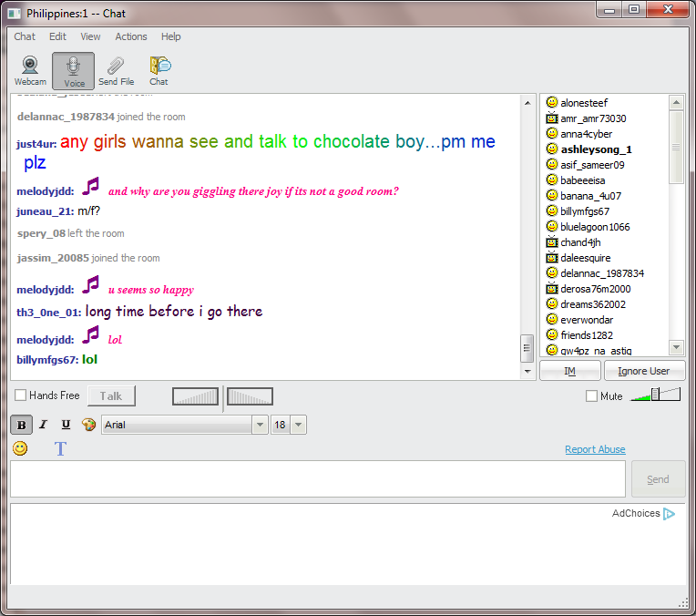Image resolution: width=696 pixels, height=616 pixels.
Task: Click username th3_0ne_01 in chat
Action: point(49,313)
